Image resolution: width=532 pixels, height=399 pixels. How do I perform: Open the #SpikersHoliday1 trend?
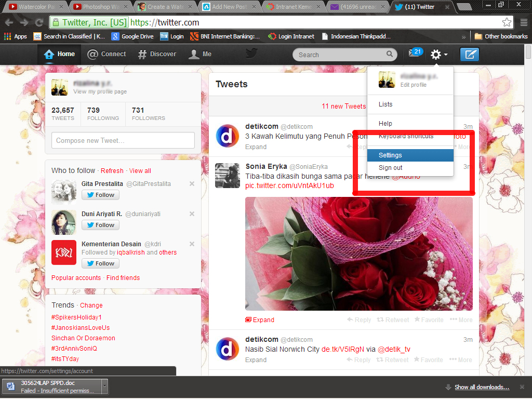pos(76,317)
